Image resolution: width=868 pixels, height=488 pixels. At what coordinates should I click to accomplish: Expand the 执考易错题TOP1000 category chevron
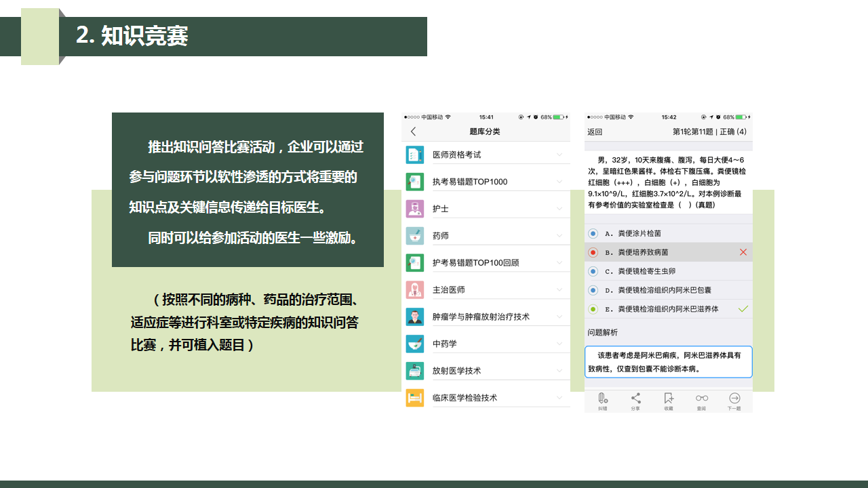point(559,182)
